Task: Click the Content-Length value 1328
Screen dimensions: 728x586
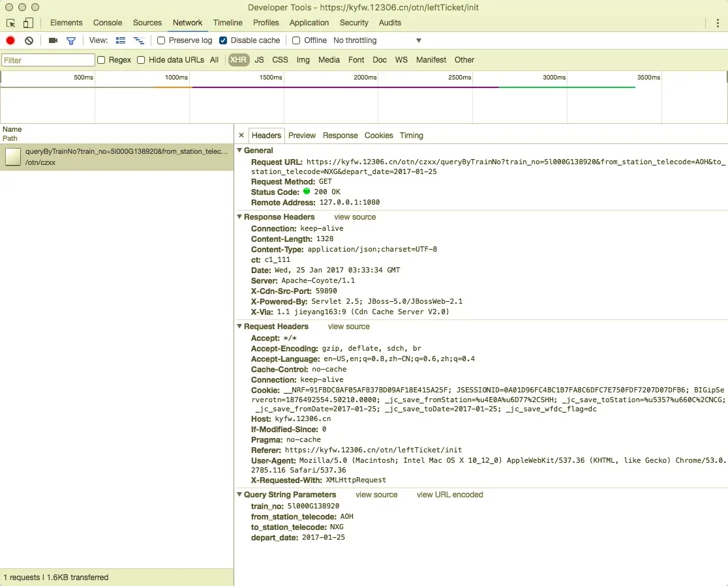Action: (x=325, y=239)
